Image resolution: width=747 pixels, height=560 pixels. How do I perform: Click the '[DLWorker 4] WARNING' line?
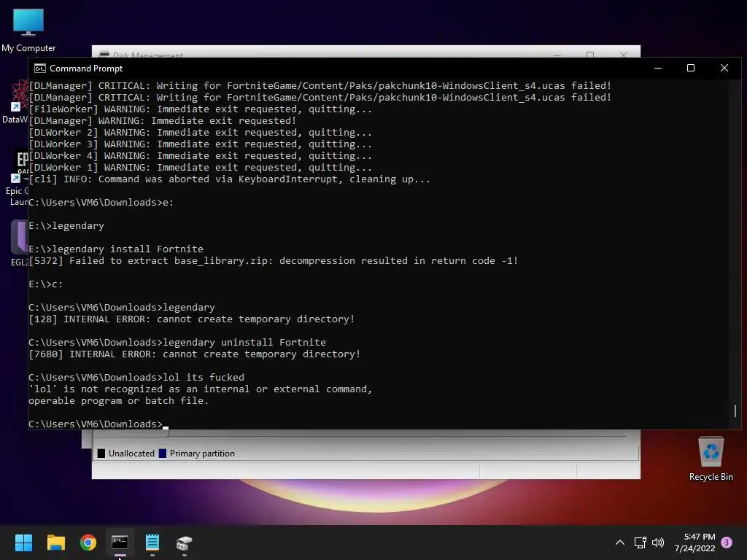pos(200,156)
